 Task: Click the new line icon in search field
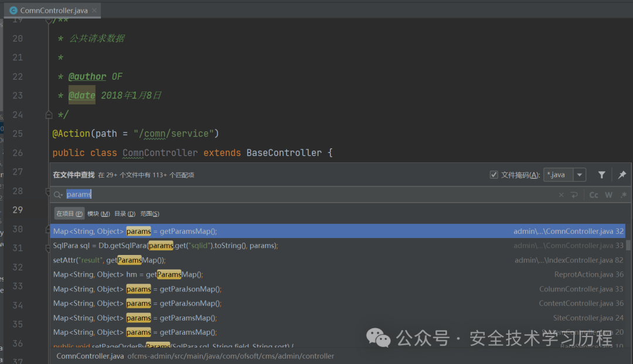pyautogui.click(x=574, y=195)
